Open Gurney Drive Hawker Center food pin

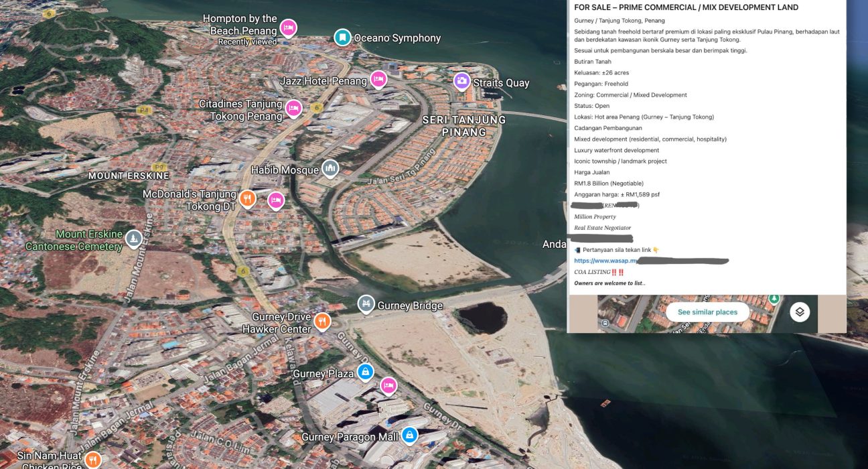(322, 322)
